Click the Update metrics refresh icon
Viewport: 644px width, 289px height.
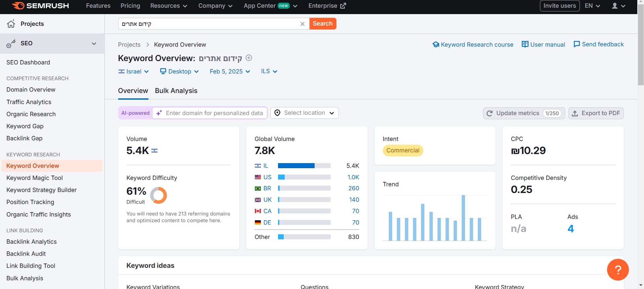490,113
